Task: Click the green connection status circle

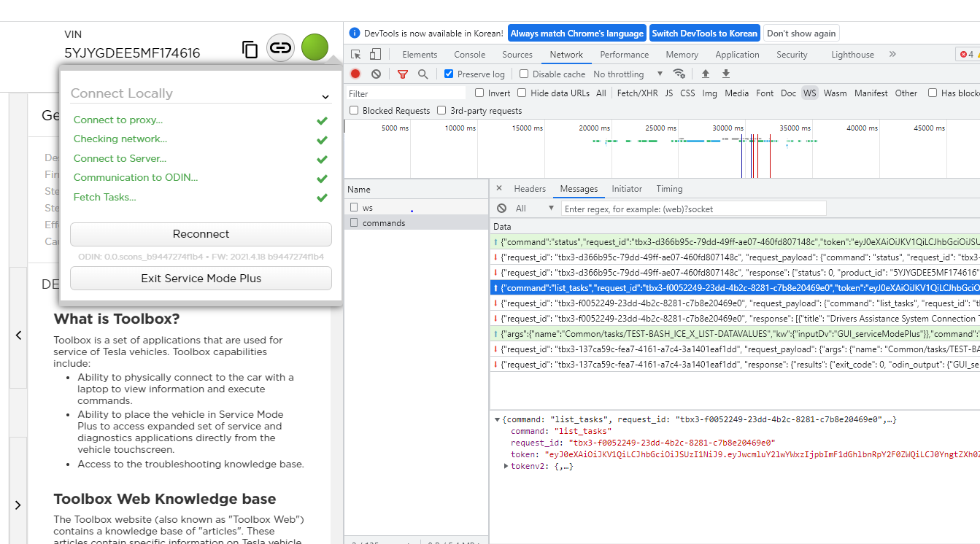Action: pos(315,47)
